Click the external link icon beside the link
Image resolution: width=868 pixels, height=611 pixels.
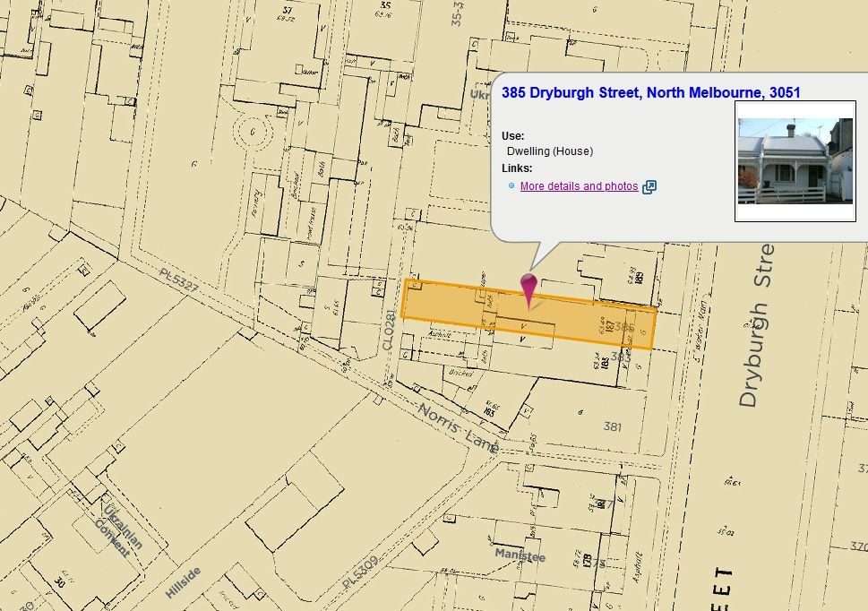pos(649,186)
